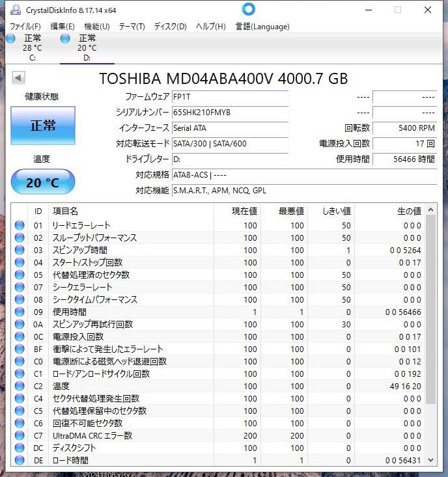Open the テーマ(T) menu

coord(132,27)
